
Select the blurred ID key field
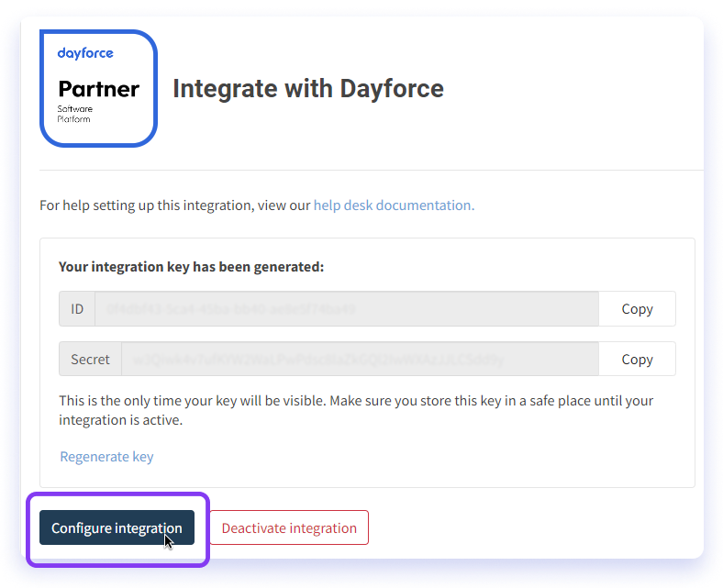coord(347,308)
